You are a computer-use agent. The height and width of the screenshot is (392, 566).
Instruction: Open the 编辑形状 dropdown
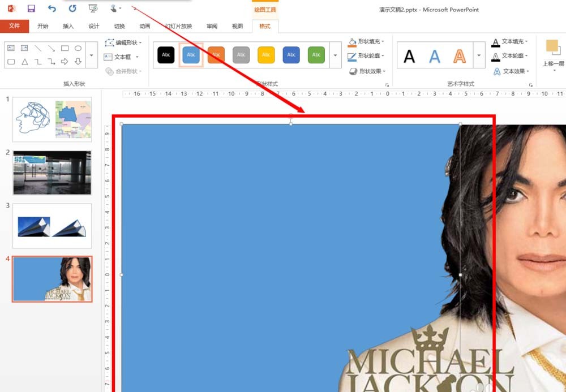pyautogui.click(x=123, y=42)
